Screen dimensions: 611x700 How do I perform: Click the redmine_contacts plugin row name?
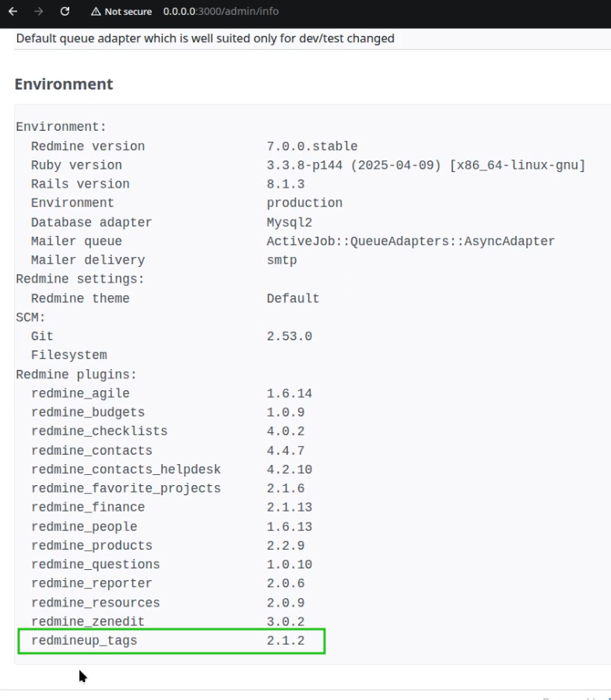[92, 451]
